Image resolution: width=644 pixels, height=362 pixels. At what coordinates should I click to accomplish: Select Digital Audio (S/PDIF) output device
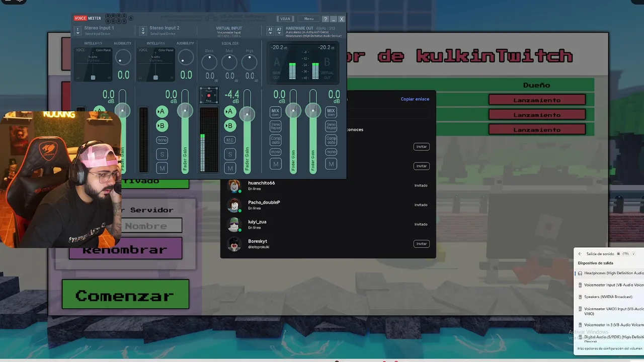click(609, 338)
